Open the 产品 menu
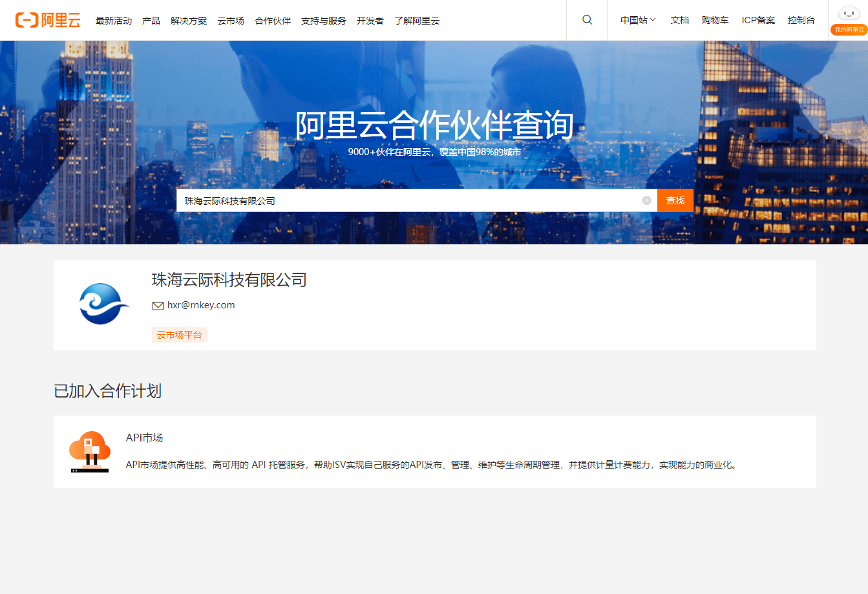 [151, 21]
